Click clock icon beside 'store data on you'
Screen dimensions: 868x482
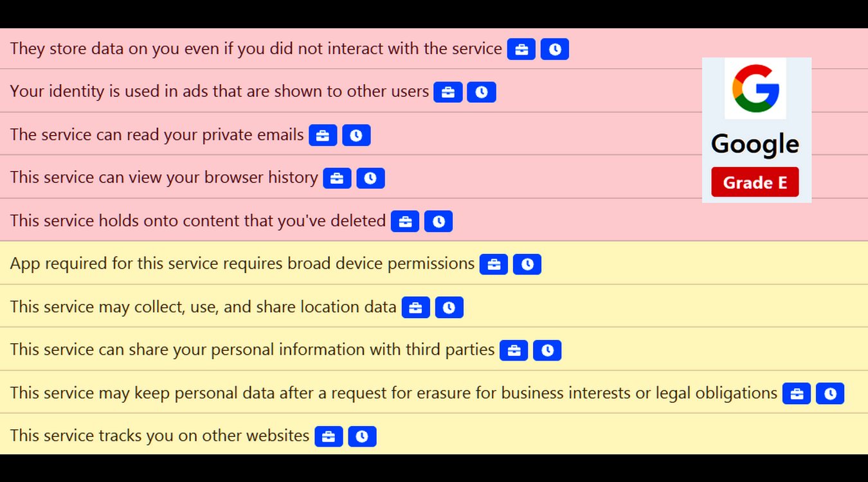pyautogui.click(x=555, y=49)
